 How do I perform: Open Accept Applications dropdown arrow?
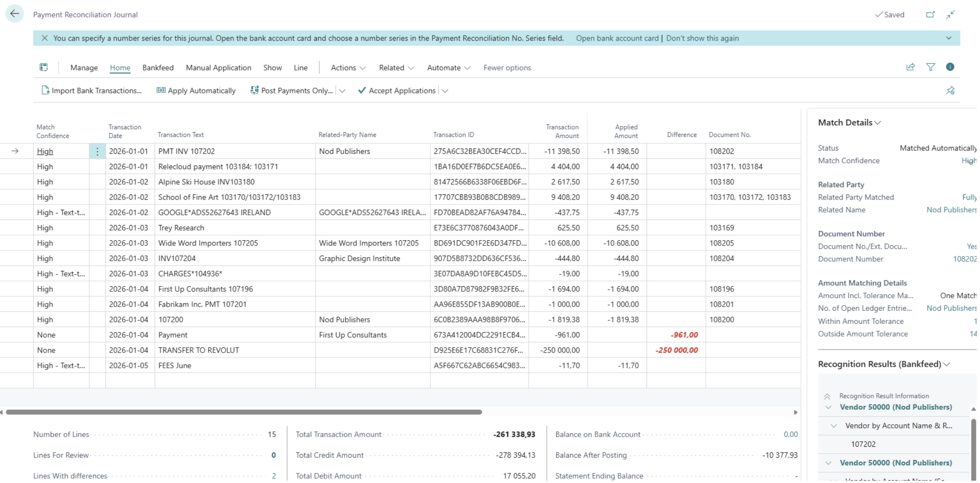445,91
